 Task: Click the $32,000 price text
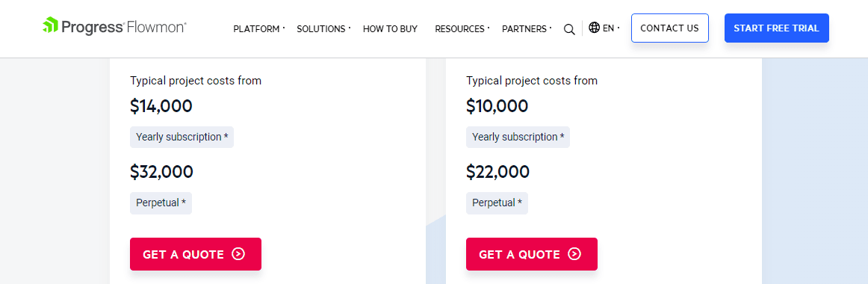click(x=161, y=172)
